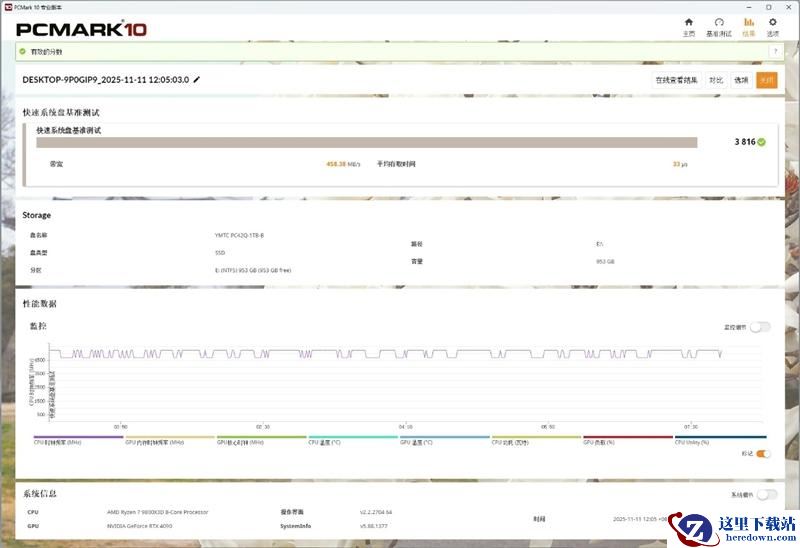Click the 04:10 time label on chart axis
The width and height of the screenshot is (800, 548).
(406, 427)
